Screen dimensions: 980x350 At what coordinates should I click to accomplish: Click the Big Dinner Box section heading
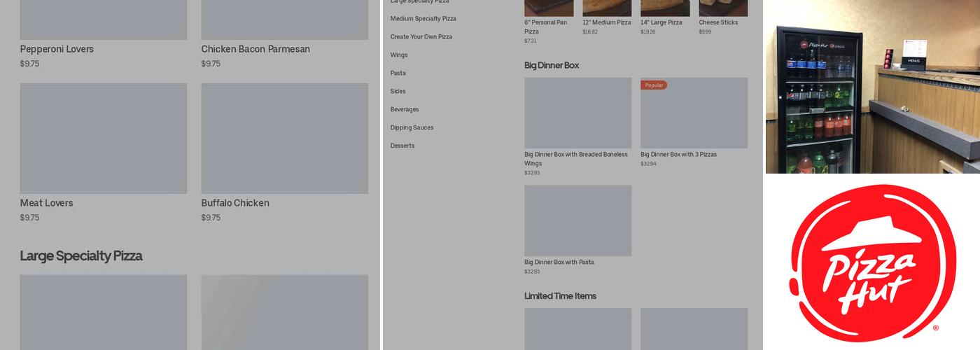point(552,65)
